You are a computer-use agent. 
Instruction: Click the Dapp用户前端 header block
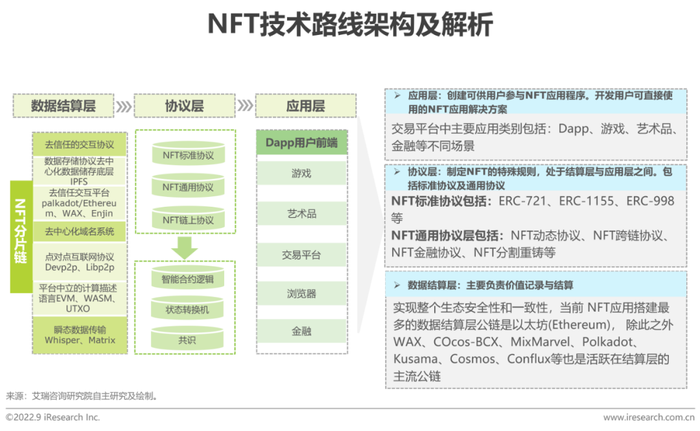tap(302, 143)
